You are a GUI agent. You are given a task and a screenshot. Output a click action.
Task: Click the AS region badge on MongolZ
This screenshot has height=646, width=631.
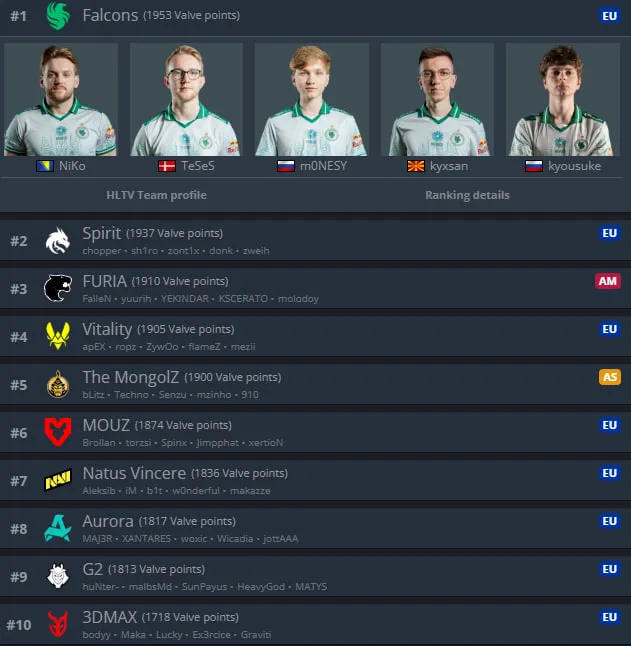(x=610, y=377)
